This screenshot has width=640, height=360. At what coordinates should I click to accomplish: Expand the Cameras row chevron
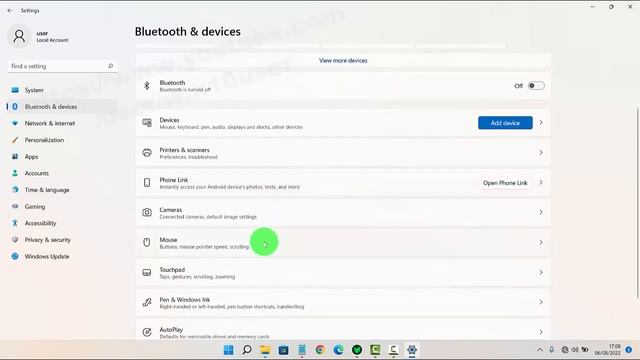[x=541, y=212]
